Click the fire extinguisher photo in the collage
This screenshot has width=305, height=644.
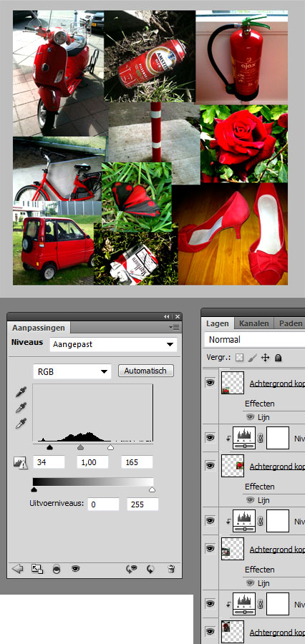coord(242,57)
